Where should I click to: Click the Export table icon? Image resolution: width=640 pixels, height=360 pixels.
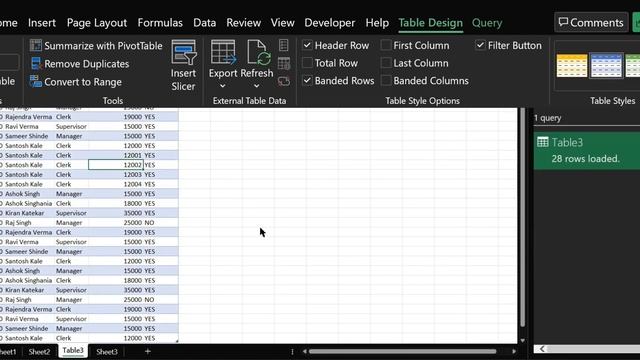coord(223,52)
